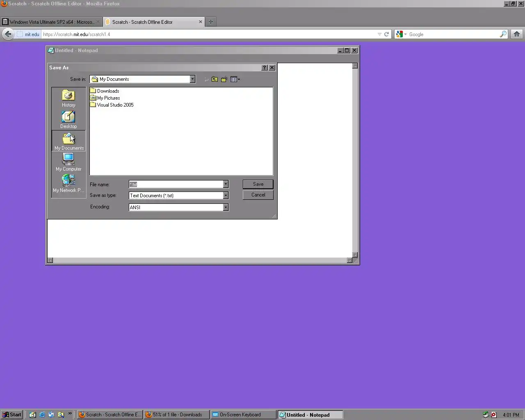Click Firefox Back button
Screen dimensions: 525x420
click(8, 34)
